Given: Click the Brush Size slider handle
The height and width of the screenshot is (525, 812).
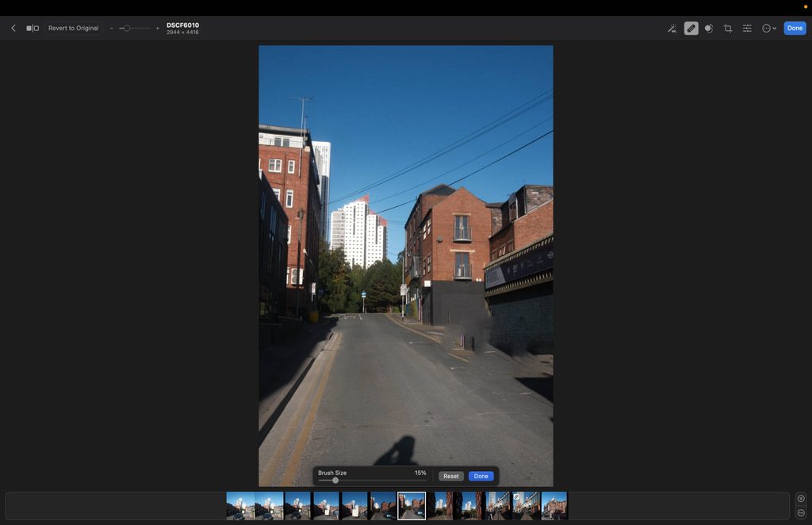Looking at the screenshot, I should coord(335,481).
